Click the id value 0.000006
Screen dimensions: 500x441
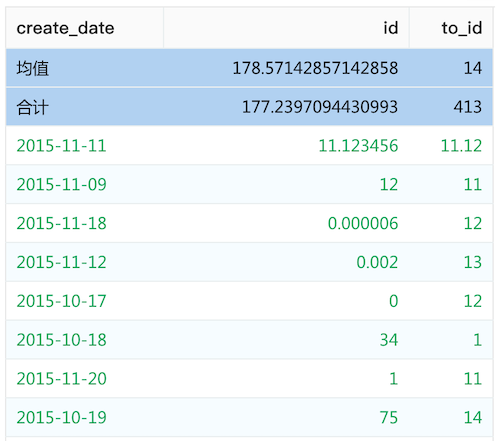[x=363, y=223]
